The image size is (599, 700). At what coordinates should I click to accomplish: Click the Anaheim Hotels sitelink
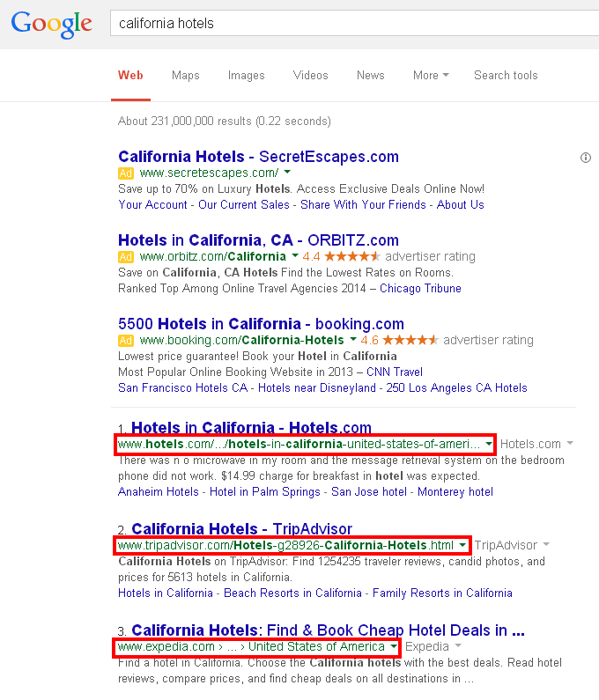pyautogui.click(x=159, y=491)
